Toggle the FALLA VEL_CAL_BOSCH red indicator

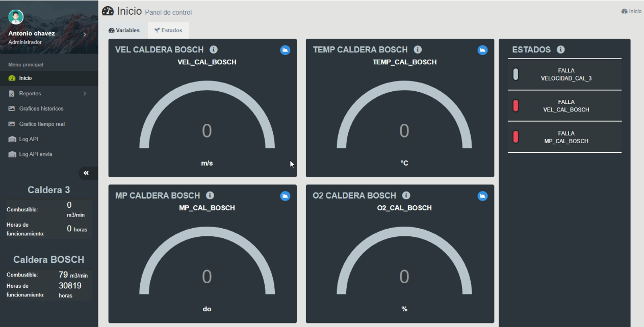[x=516, y=106]
